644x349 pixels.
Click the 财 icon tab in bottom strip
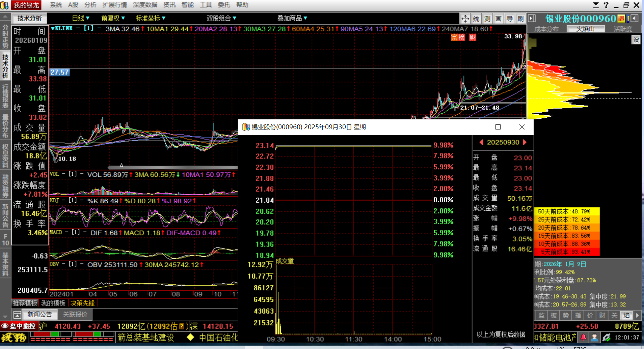[602, 315]
